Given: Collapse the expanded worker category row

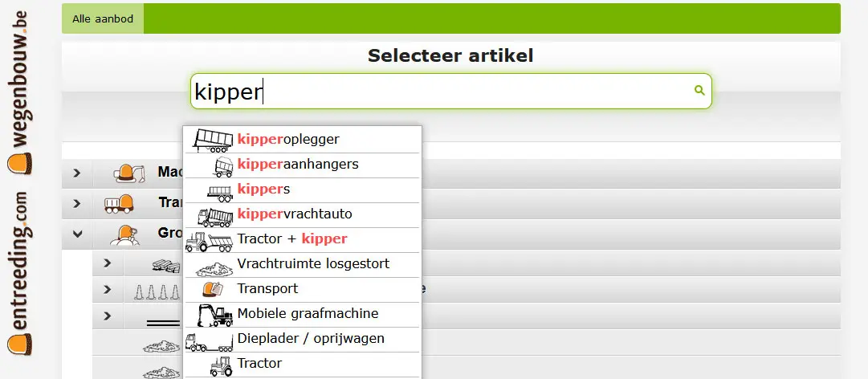Looking at the screenshot, I should pyautogui.click(x=77, y=234).
